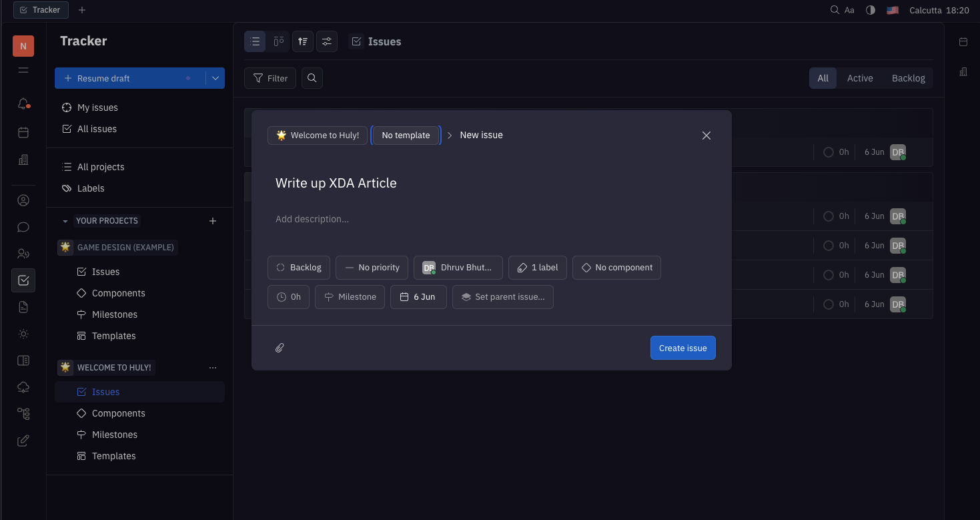
Task: Open the Tracker tab at top
Action: 41,10
